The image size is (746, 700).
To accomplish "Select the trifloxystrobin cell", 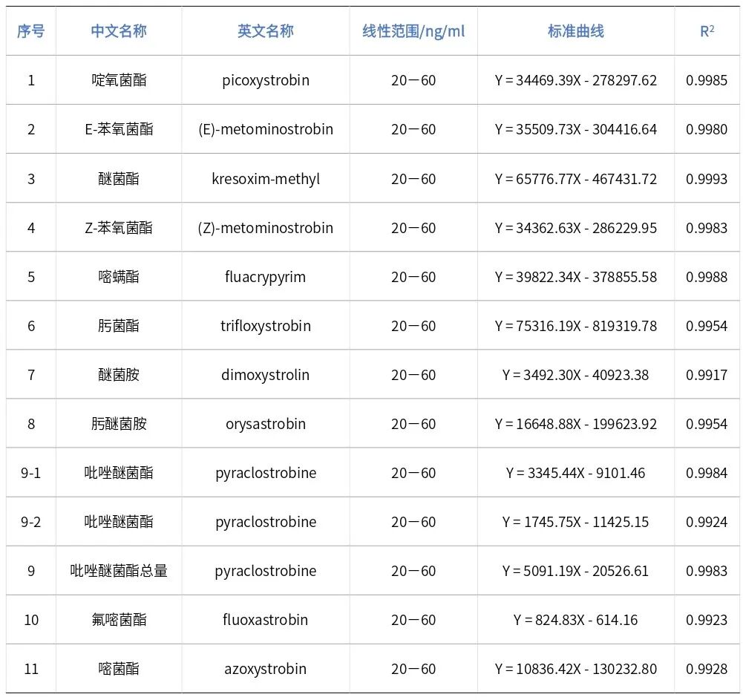I will point(265,325).
